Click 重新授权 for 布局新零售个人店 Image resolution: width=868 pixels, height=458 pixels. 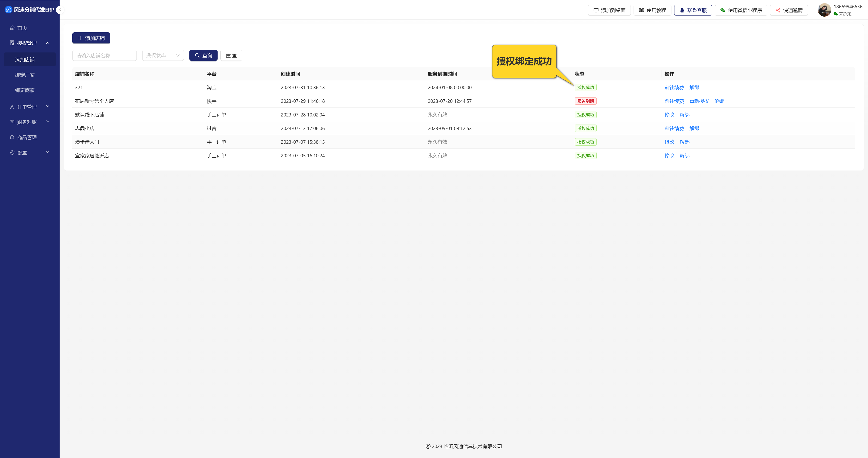tap(699, 101)
